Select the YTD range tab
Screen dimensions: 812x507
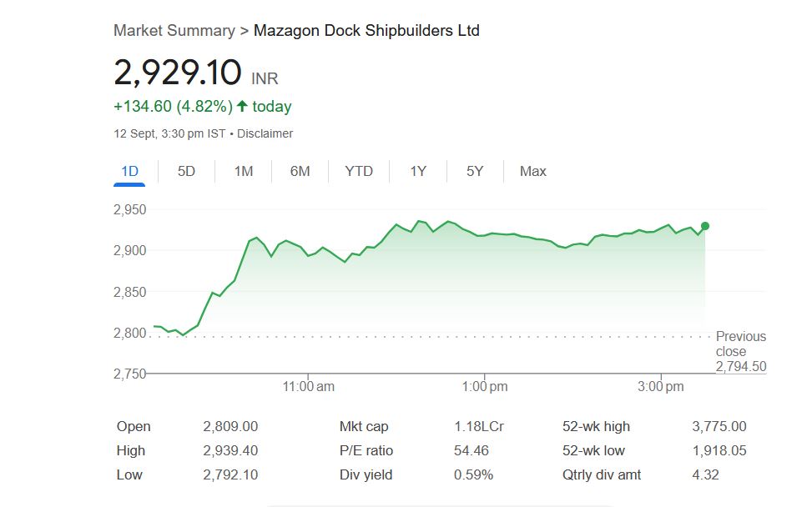click(x=359, y=172)
